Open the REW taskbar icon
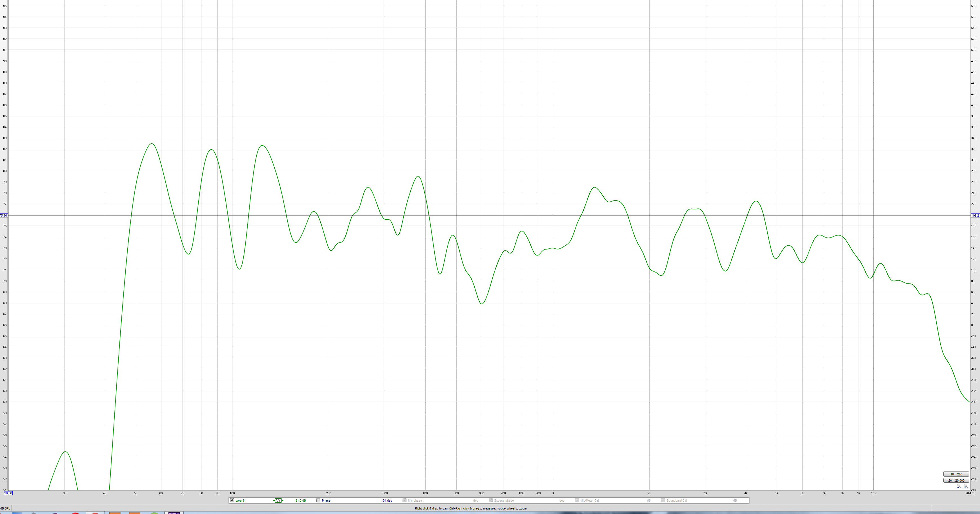Screen dimensions: 980x514 [x=174, y=513]
